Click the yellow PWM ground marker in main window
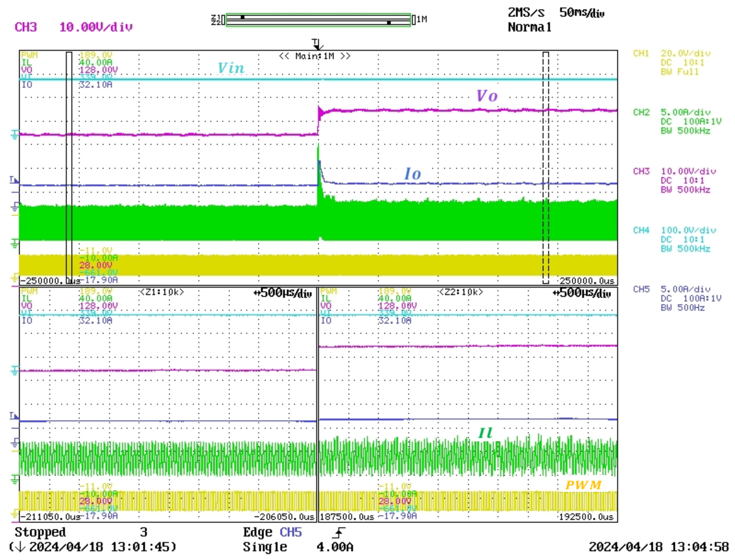Image resolution: width=735 pixels, height=560 pixels. click(15, 277)
